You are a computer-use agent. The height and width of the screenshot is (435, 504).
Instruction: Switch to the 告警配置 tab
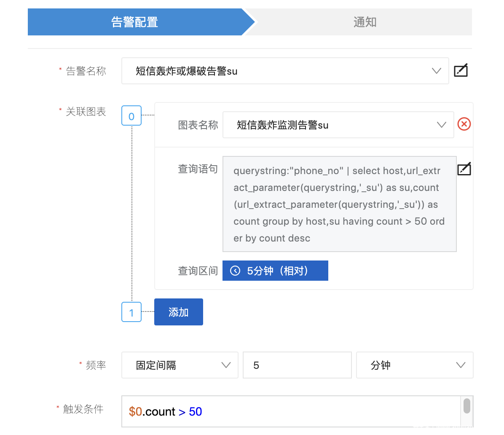click(135, 22)
